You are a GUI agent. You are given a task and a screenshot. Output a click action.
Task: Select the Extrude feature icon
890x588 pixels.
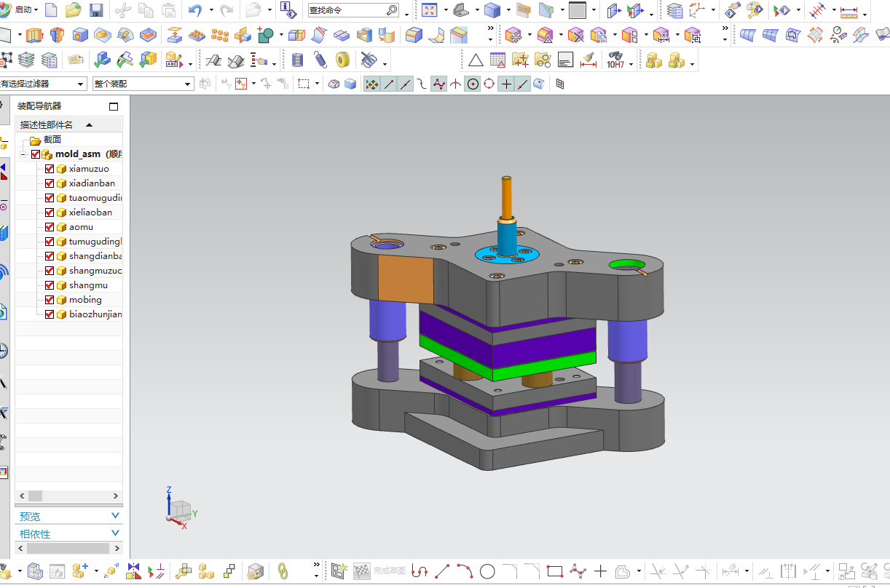tap(34, 35)
